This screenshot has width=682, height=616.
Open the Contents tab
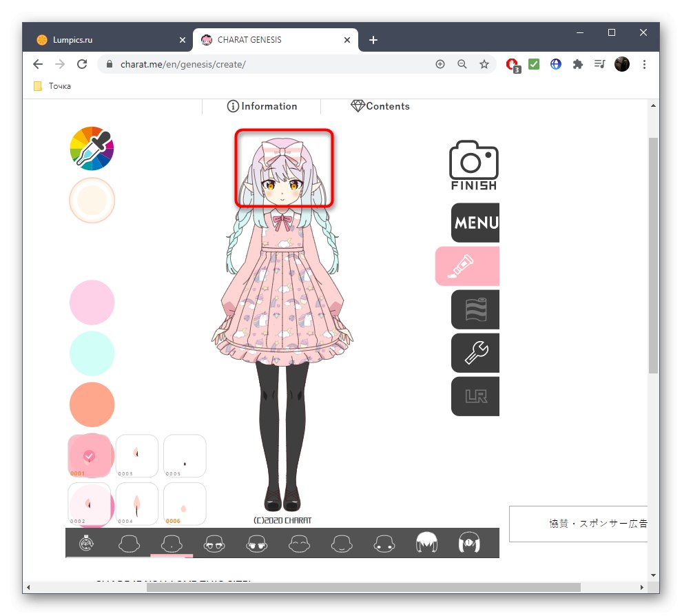click(380, 106)
